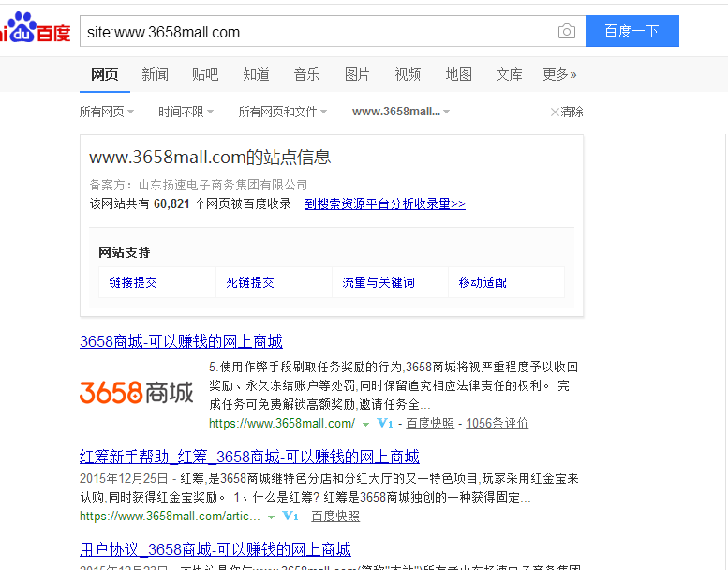Click the 60,821 indexed pages count
The width and height of the screenshot is (728, 570).
(171, 204)
